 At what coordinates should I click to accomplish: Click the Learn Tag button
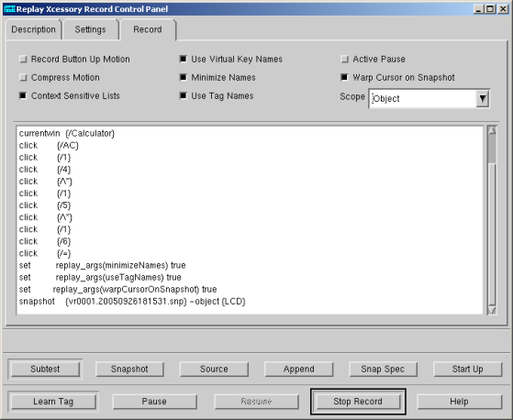click(53, 402)
